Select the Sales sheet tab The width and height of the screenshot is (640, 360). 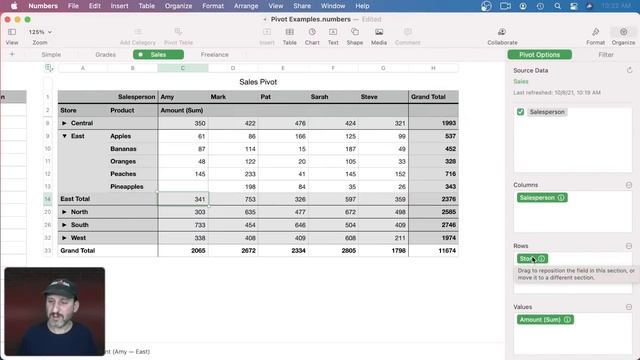point(158,55)
